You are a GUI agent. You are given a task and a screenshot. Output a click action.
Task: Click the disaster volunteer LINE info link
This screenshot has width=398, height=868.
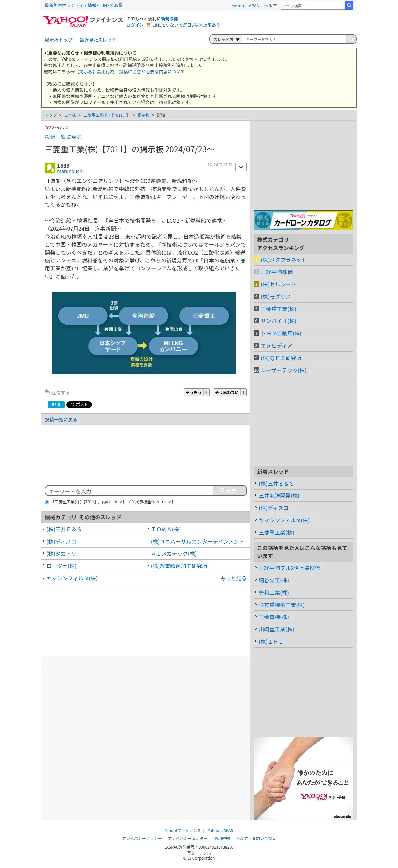[x=84, y=5]
